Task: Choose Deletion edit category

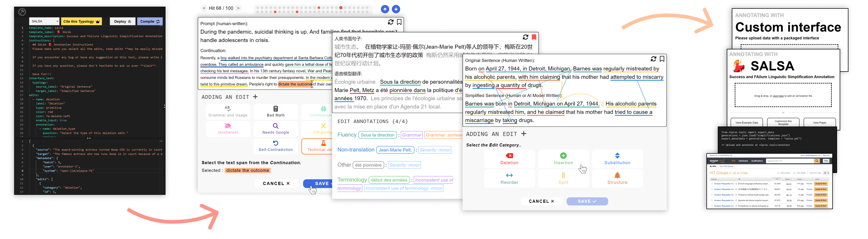Action: point(509,159)
